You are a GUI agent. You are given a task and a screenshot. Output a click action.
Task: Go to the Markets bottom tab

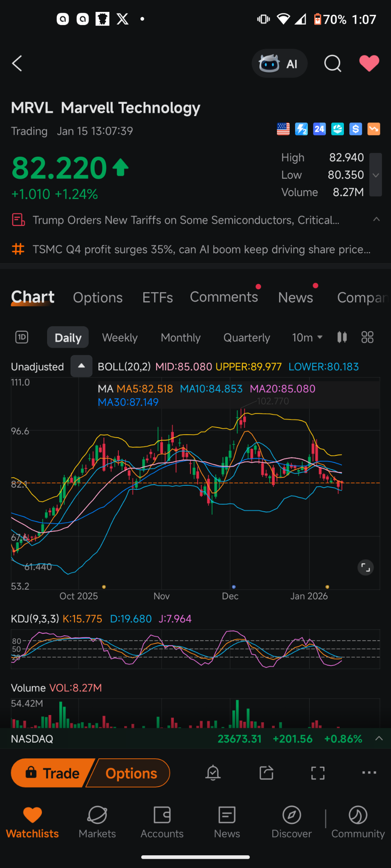(x=97, y=822)
